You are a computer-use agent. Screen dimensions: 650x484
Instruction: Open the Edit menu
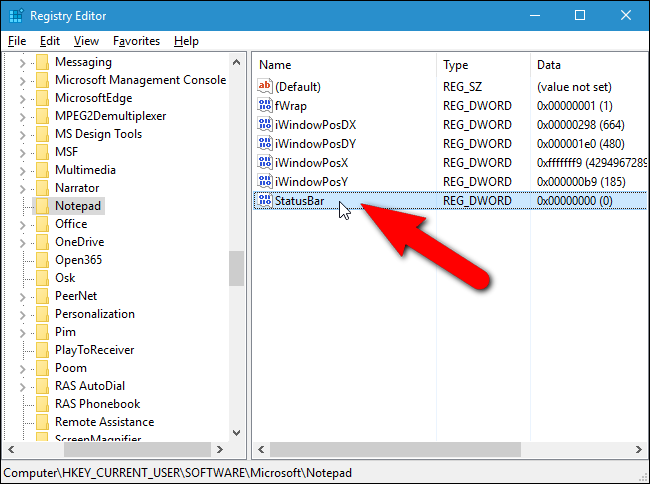click(50, 41)
